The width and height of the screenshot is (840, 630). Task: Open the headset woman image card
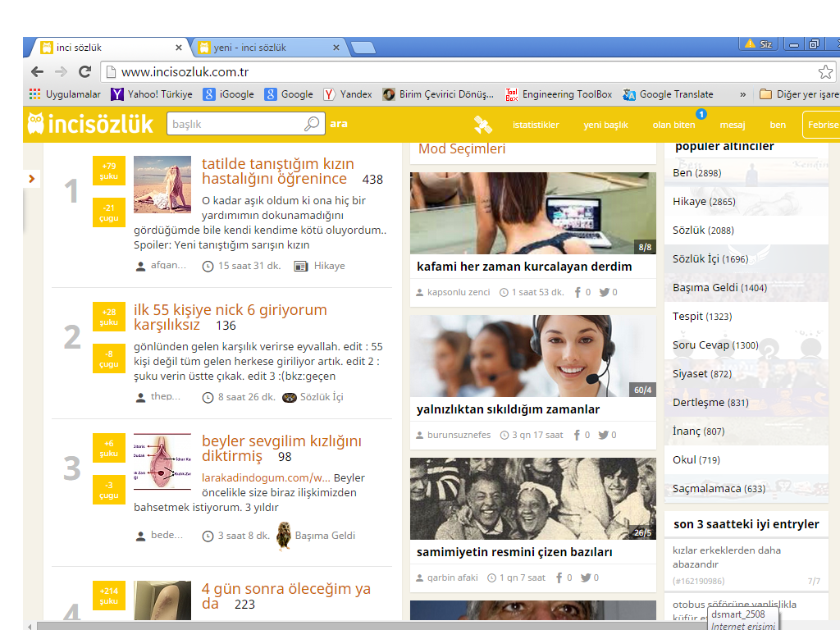(533, 356)
